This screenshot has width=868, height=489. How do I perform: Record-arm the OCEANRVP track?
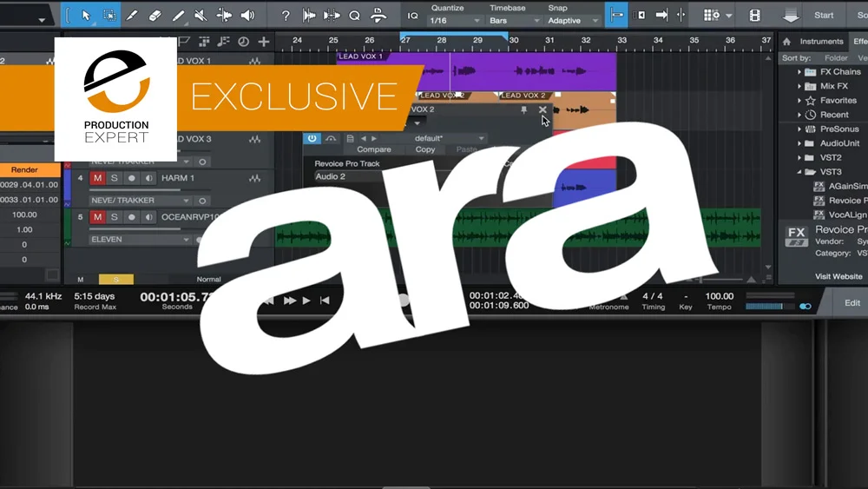coord(131,217)
